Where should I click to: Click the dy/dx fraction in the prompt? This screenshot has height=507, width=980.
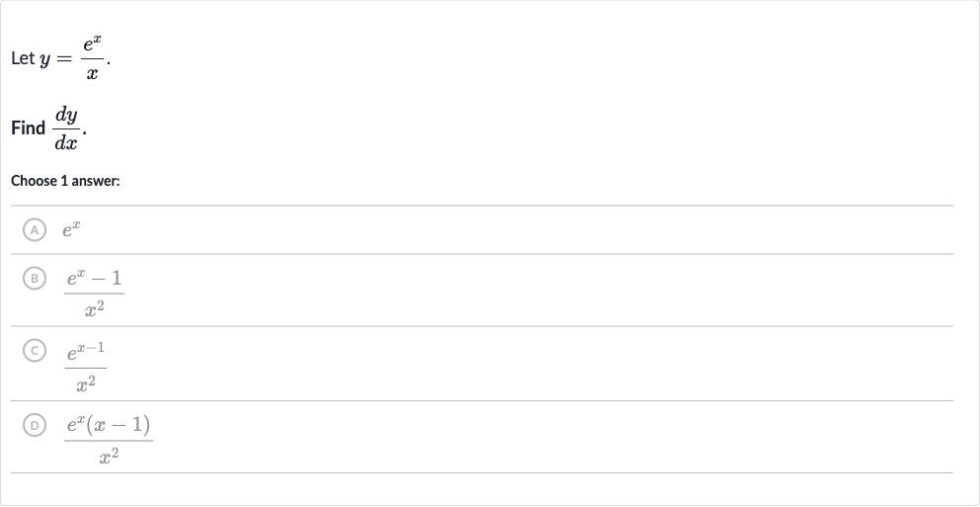click(66, 128)
